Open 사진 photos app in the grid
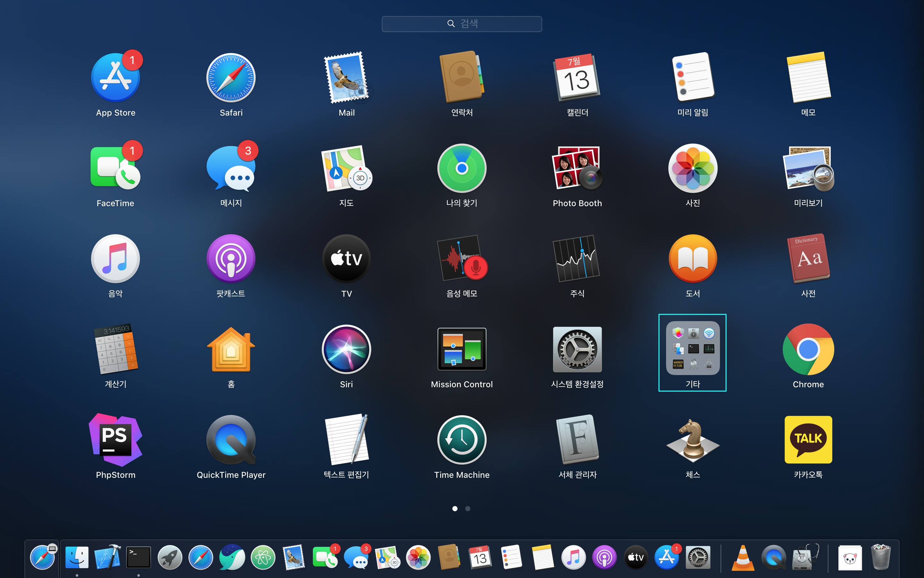Viewport: 924px width, 578px height. click(693, 168)
